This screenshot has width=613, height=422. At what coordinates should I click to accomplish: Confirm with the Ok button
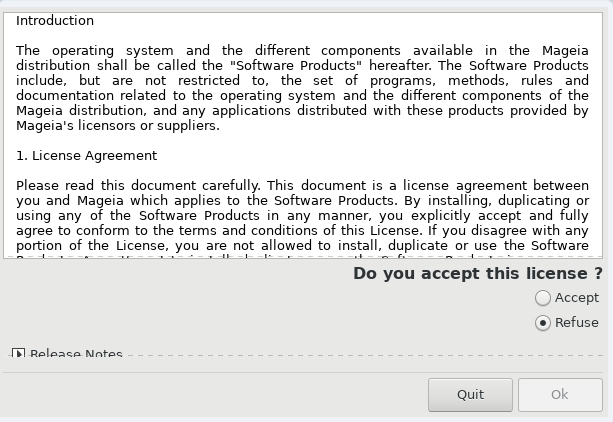click(560, 395)
